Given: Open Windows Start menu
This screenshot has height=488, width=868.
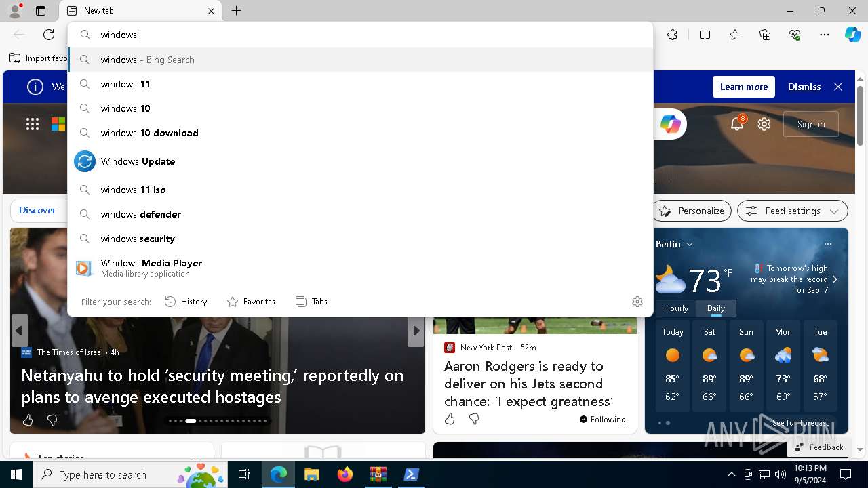Looking at the screenshot, I should pyautogui.click(x=16, y=474).
